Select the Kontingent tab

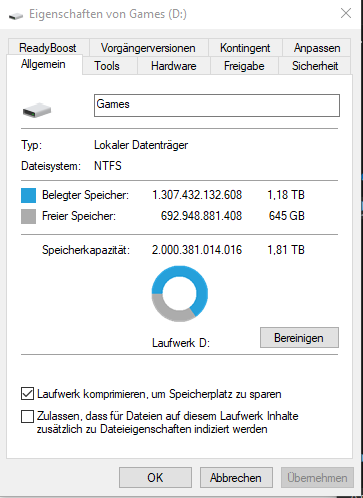(245, 48)
